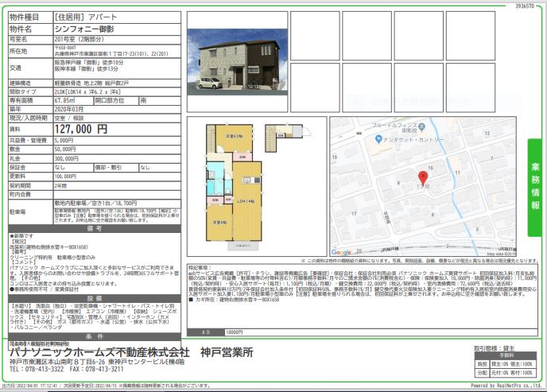
Task: Click the 償却・敷引 label cell
Action: tap(116, 168)
